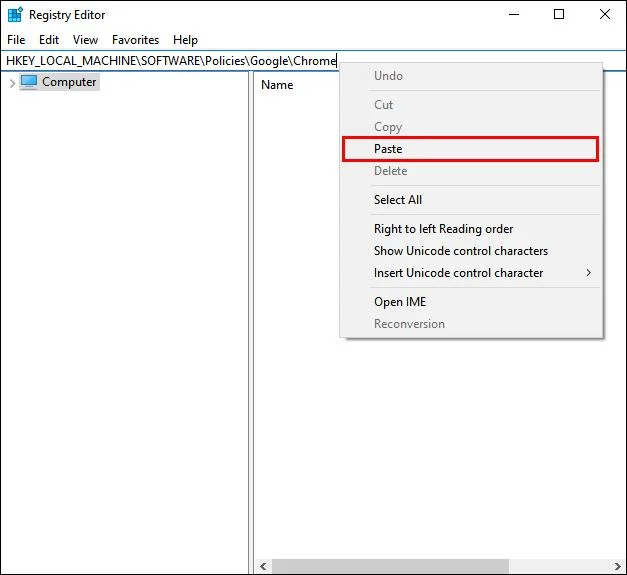Open the Favorites menu

[x=135, y=40]
